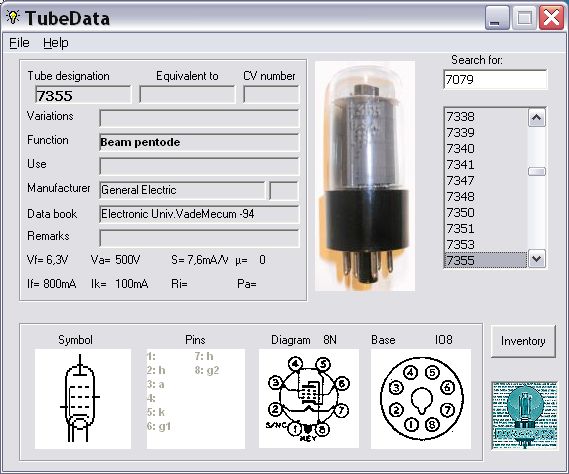This screenshot has height=474, width=569.
Task: Click the vacuum tube logo icon below Inventory
Action: (525, 416)
